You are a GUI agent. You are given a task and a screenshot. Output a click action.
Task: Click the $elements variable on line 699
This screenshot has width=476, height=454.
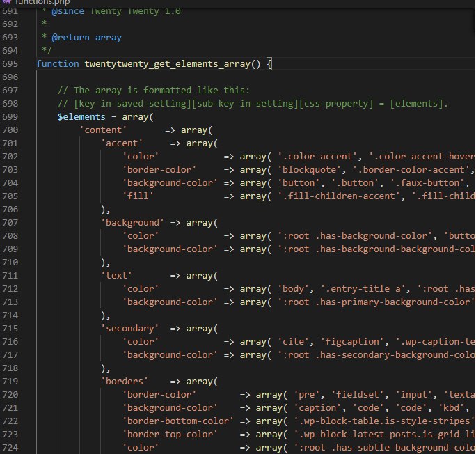[x=81, y=117]
